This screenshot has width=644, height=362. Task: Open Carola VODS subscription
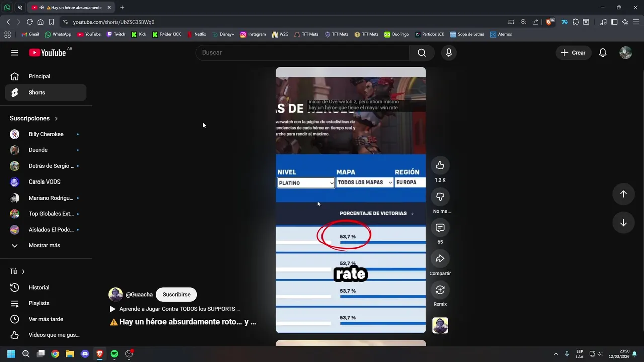[x=46, y=182]
